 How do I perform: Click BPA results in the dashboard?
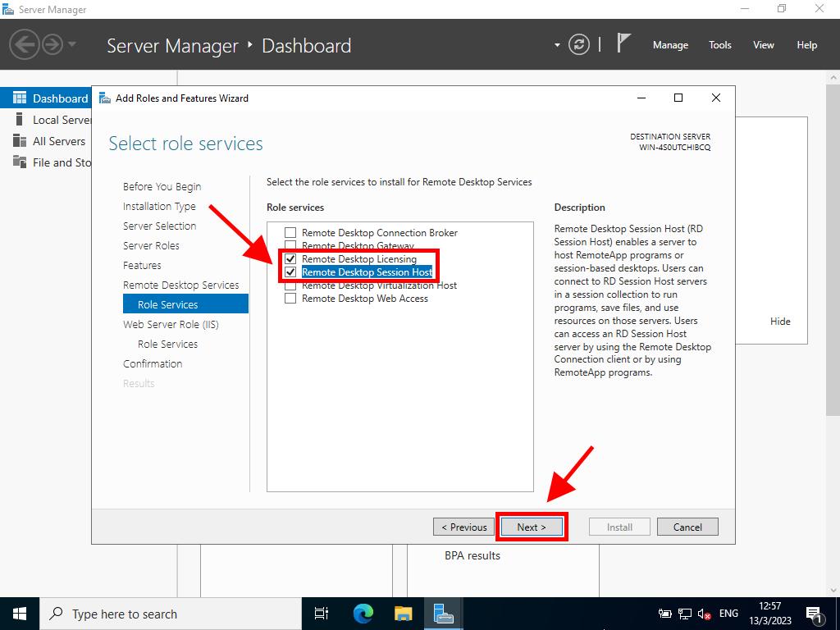click(x=472, y=556)
